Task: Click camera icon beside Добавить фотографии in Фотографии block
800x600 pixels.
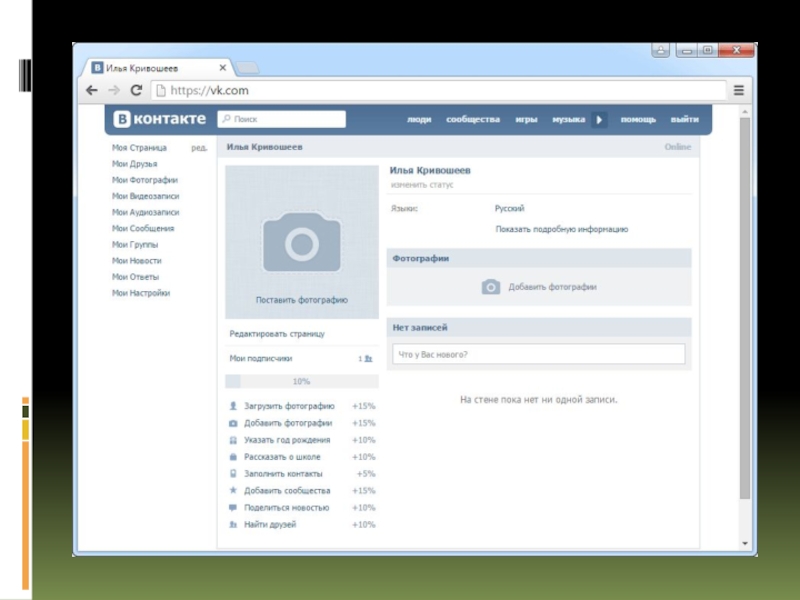Action: pos(491,287)
